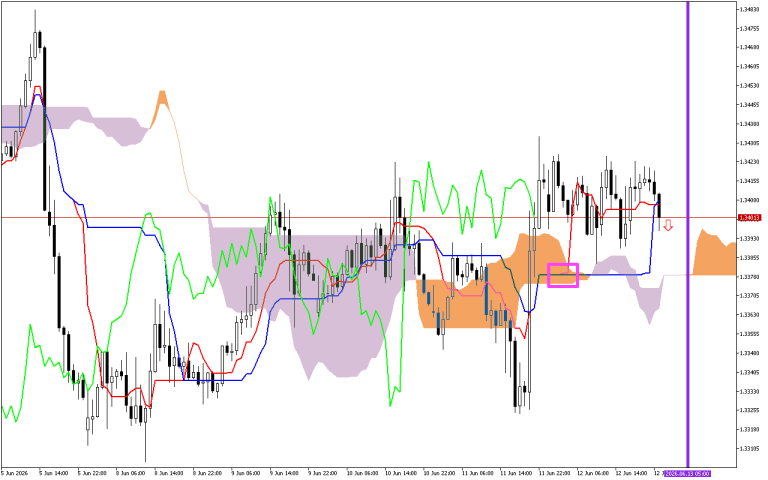
Task: Click price axis label 1.33105
Action: click(749, 449)
